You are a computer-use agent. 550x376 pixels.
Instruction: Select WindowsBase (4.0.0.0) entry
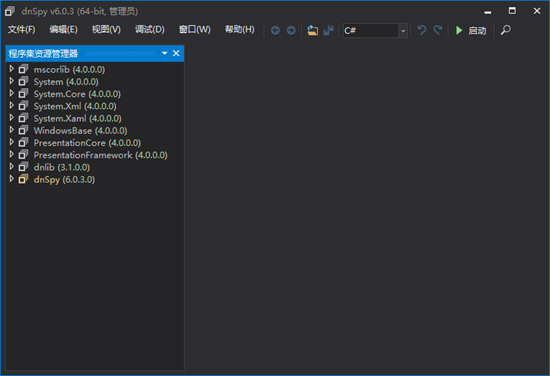[80, 130]
